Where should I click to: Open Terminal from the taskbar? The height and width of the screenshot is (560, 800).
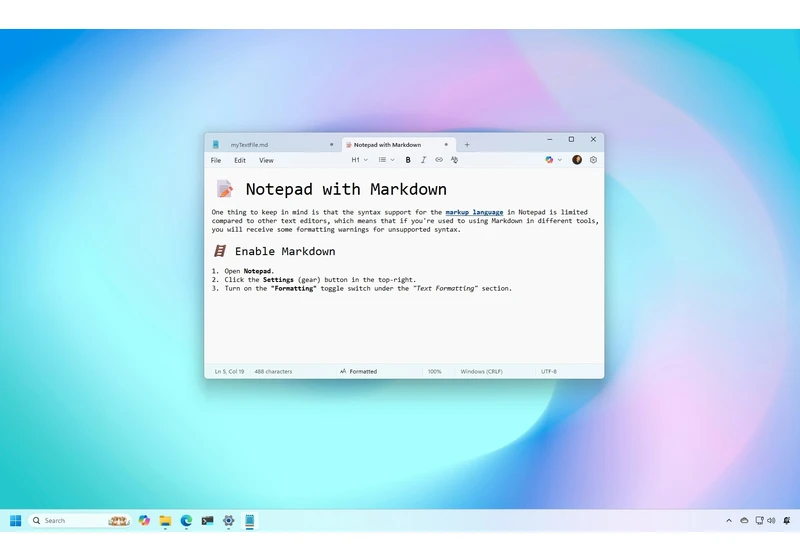tap(207, 520)
